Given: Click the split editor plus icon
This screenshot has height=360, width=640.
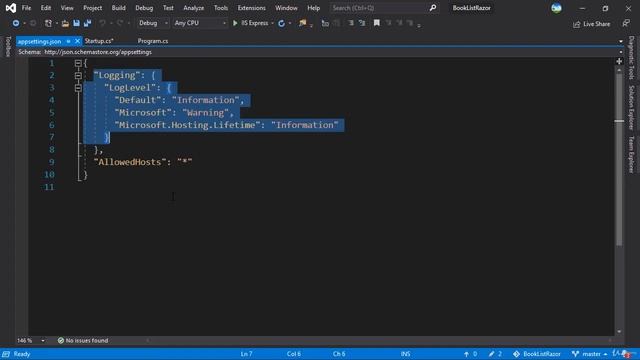Looking at the screenshot, I should point(619,61).
